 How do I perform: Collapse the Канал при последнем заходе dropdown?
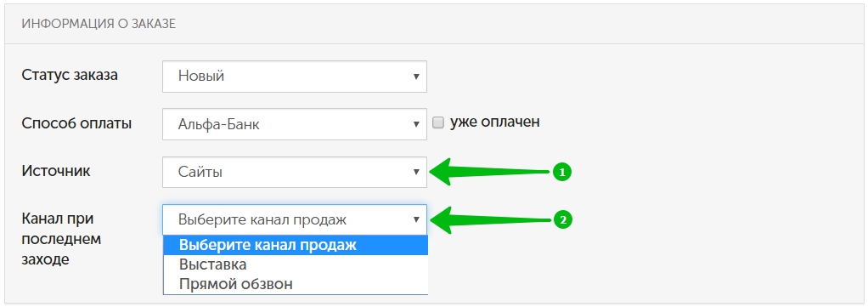(x=295, y=220)
